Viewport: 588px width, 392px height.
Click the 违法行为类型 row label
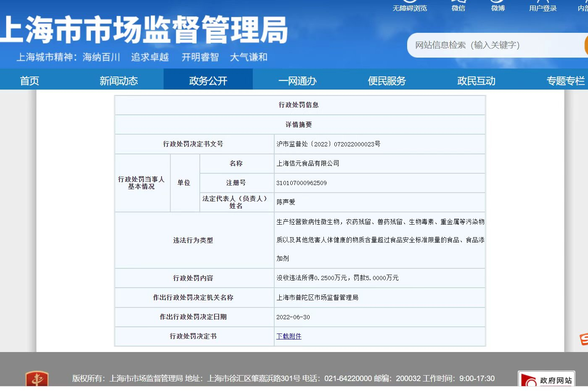(193, 240)
